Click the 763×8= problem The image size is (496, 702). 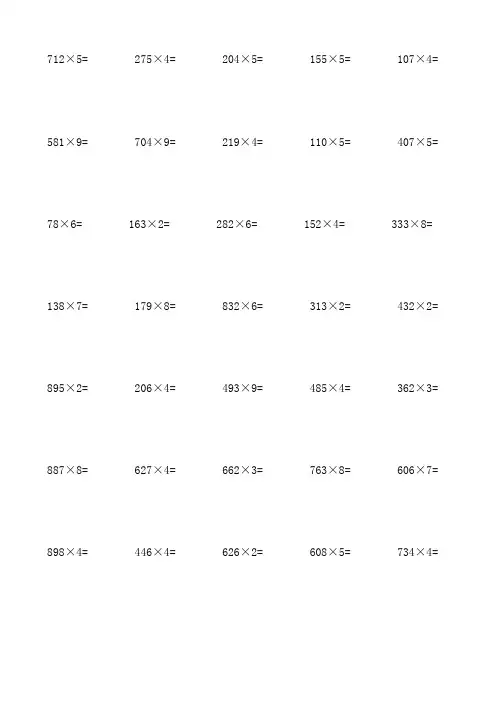330,470
